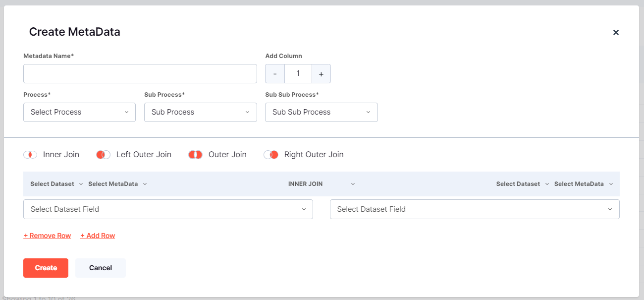Click the chevron on the first Select Dataset Field
Image resolution: width=644 pixels, height=300 pixels.
click(x=304, y=209)
